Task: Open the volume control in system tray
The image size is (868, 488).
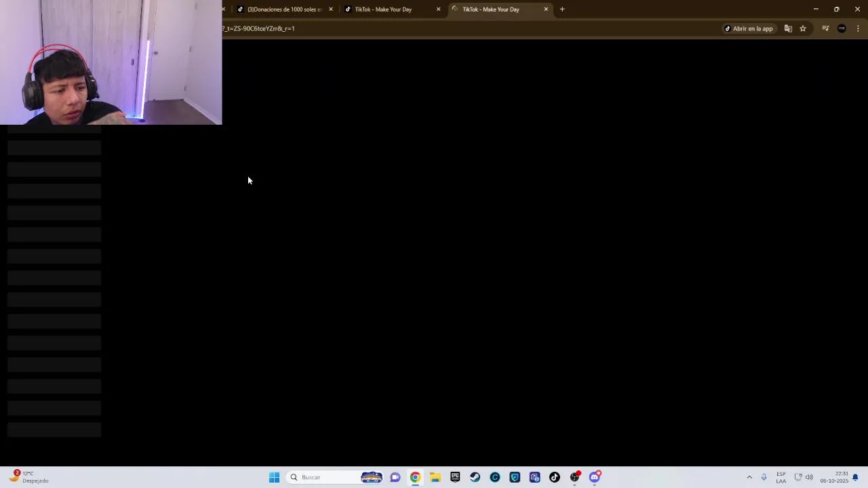Action: tap(809, 477)
